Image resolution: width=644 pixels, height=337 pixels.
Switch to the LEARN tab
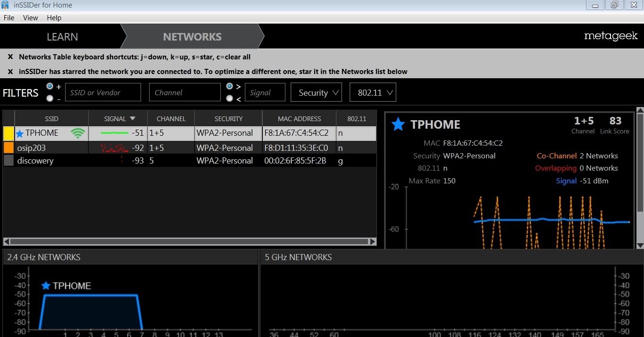click(x=62, y=37)
